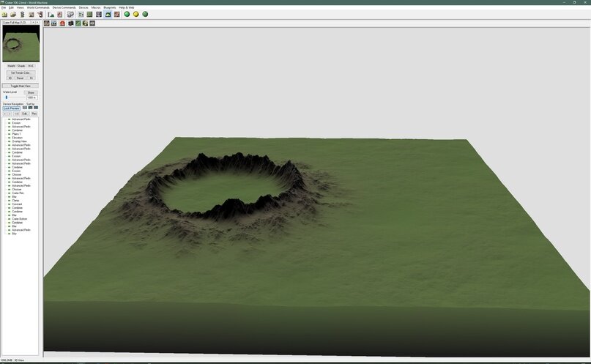
Task: Click black cube icon in 3D view toolbar
Action: click(70, 23)
